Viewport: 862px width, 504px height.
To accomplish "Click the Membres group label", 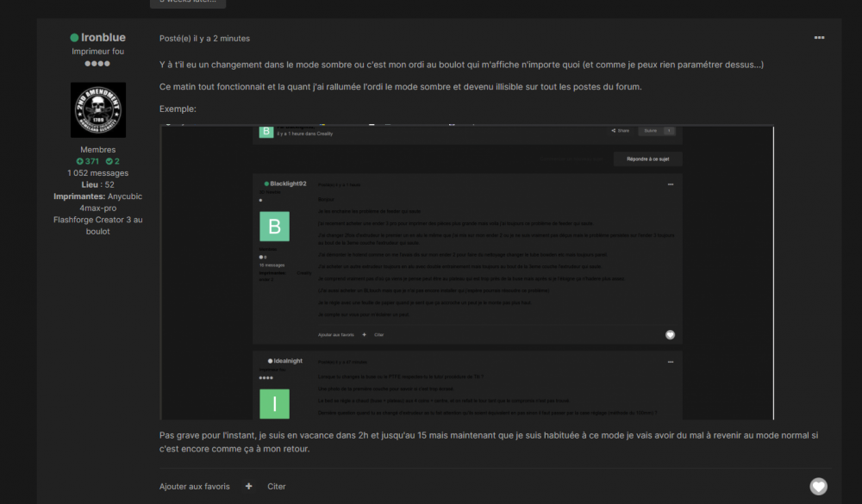I will click(97, 150).
